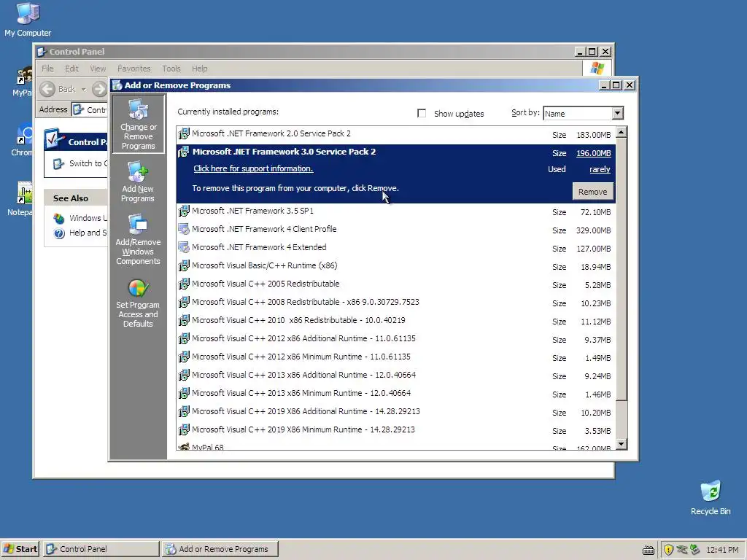Open the File menu in Control Panel

click(x=47, y=69)
